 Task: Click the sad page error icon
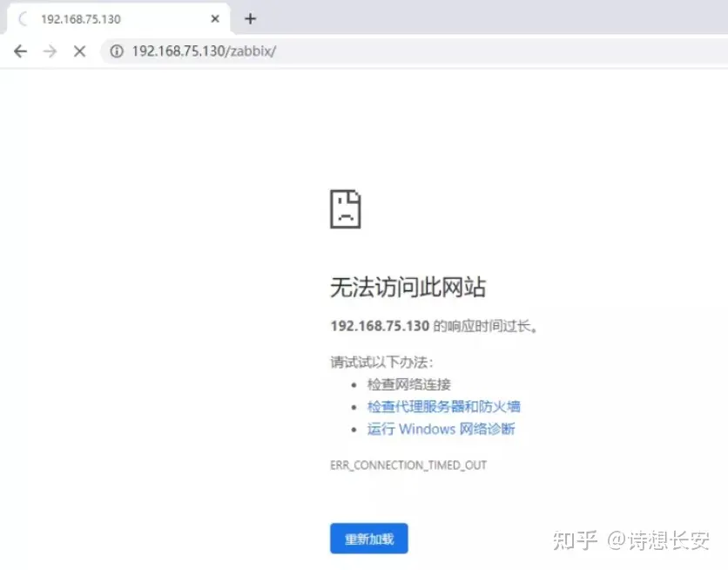coord(345,209)
